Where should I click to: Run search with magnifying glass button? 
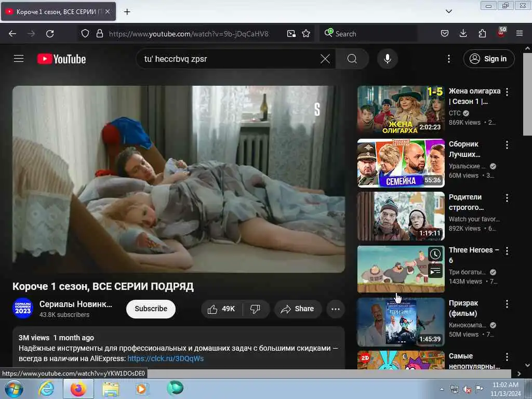click(352, 59)
